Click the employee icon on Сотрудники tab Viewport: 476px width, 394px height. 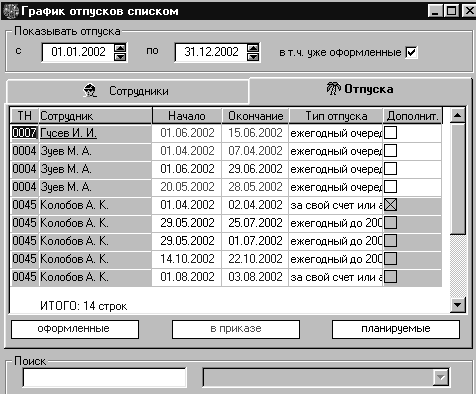coord(90,91)
